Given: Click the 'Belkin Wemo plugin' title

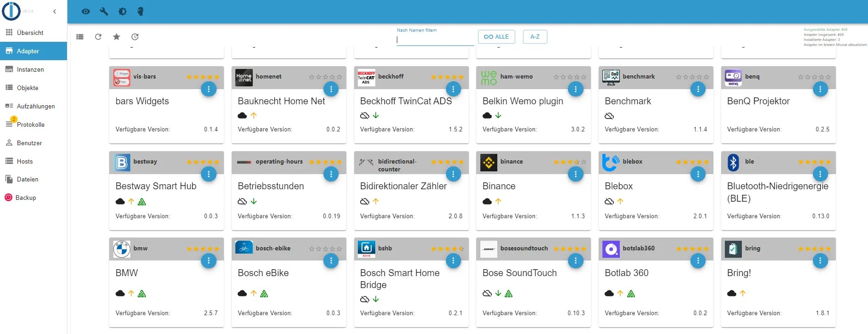Looking at the screenshot, I should click(x=523, y=101).
